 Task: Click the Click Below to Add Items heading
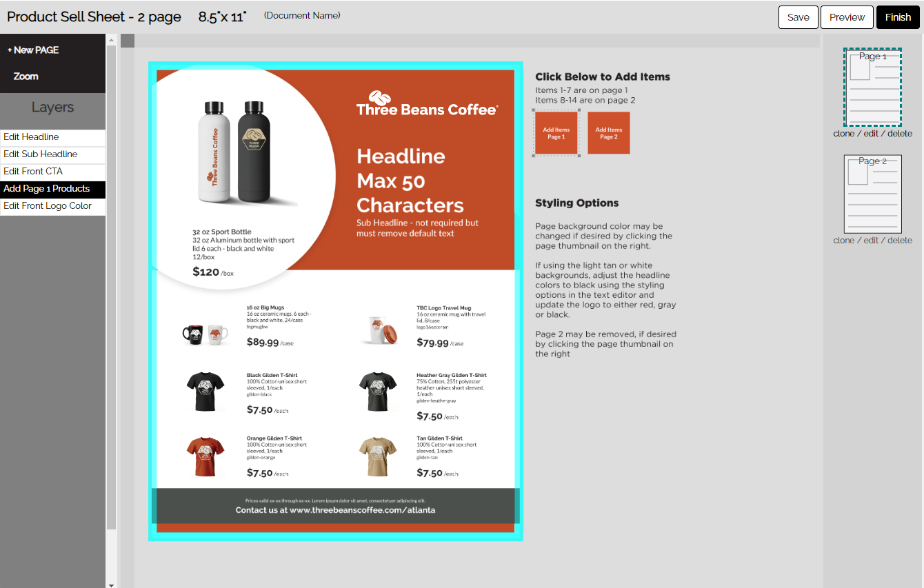coord(603,77)
